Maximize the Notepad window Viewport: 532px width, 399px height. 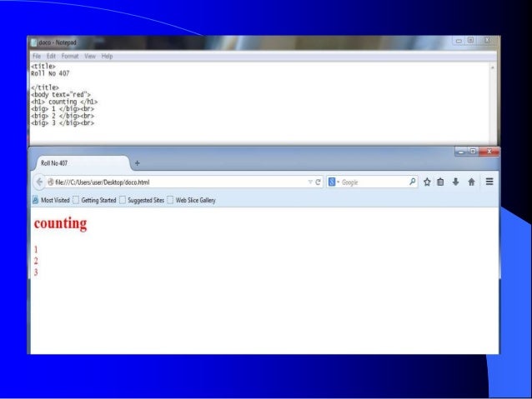[470, 40]
